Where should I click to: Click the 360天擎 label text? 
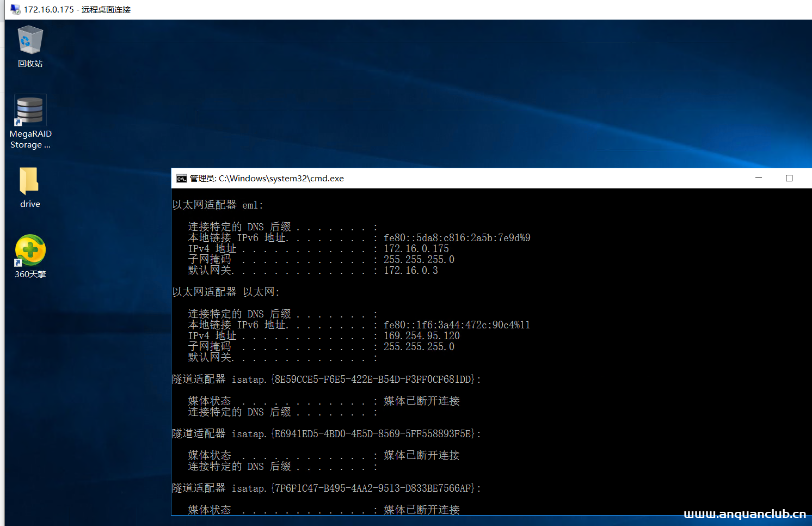click(x=30, y=274)
